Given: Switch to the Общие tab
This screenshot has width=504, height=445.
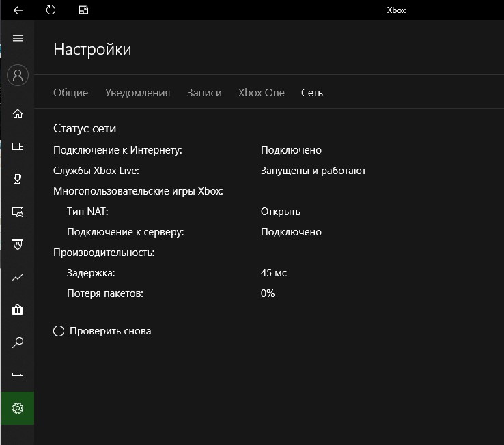Looking at the screenshot, I should (x=71, y=93).
